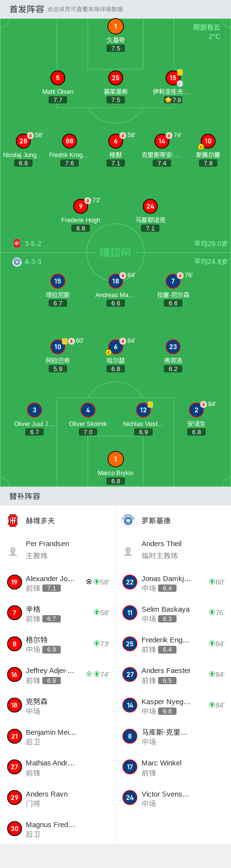Open interim coach Anders Theil's profile
This screenshot has height=868, width=231.
point(173,549)
